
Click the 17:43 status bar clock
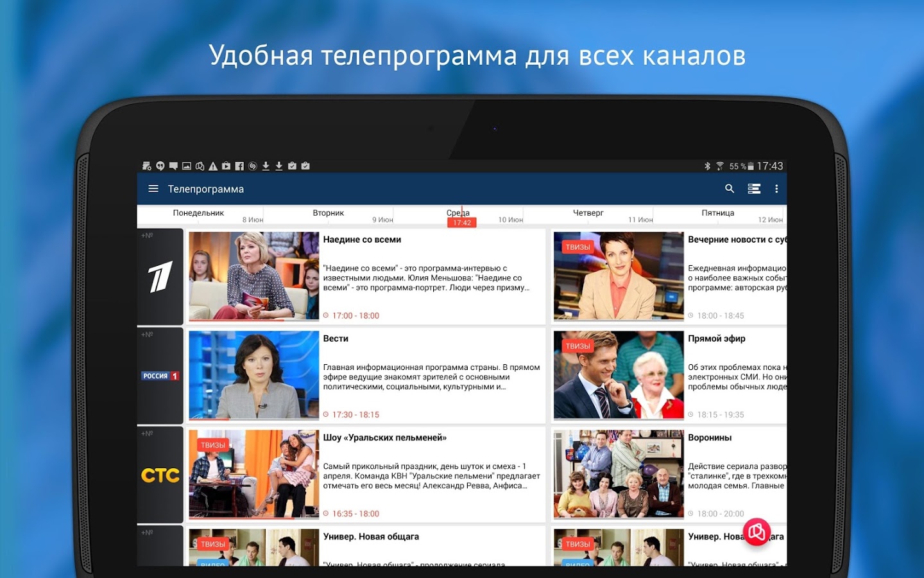click(x=770, y=166)
